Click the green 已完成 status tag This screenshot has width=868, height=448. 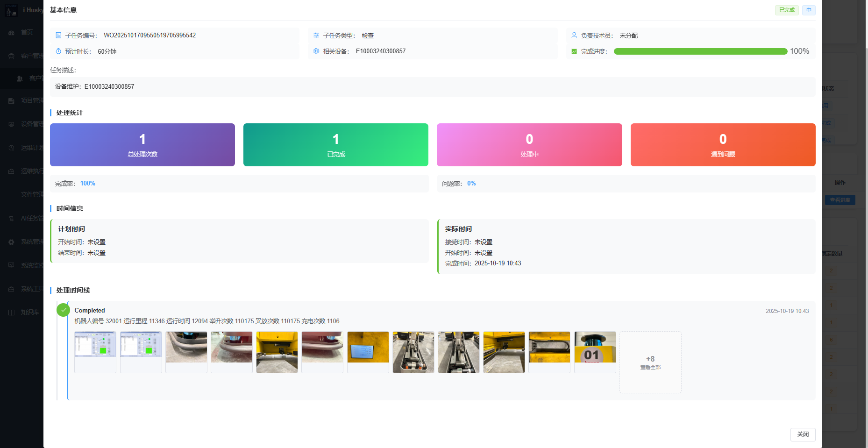click(x=786, y=10)
